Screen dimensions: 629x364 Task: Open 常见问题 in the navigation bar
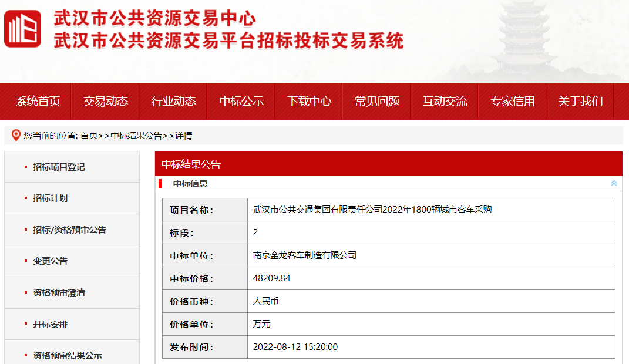coord(377,101)
